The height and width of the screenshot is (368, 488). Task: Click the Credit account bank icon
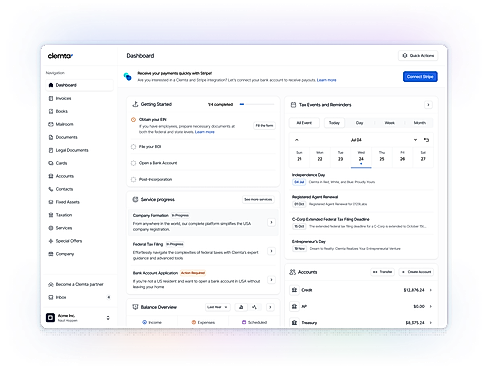tap(294, 290)
